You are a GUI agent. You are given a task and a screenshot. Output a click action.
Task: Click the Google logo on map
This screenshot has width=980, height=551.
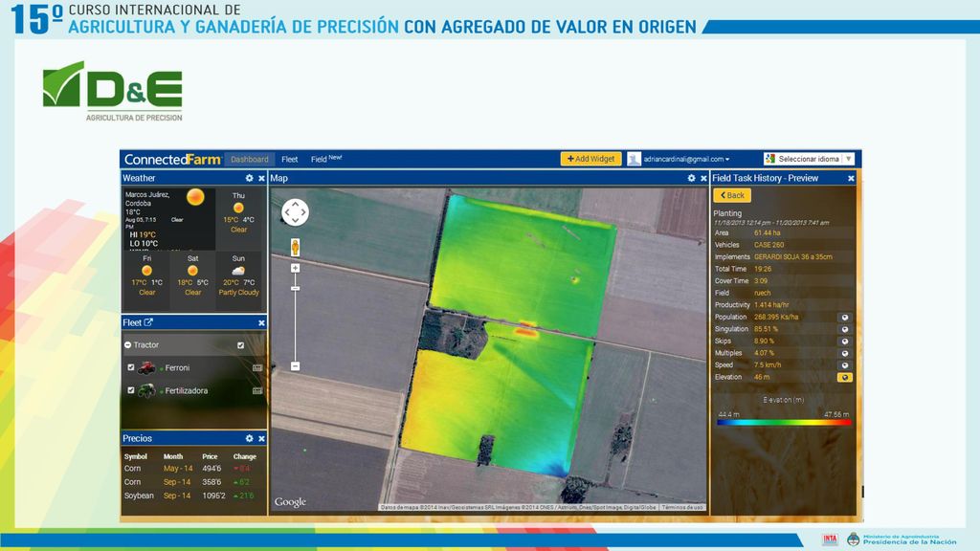click(x=290, y=501)
